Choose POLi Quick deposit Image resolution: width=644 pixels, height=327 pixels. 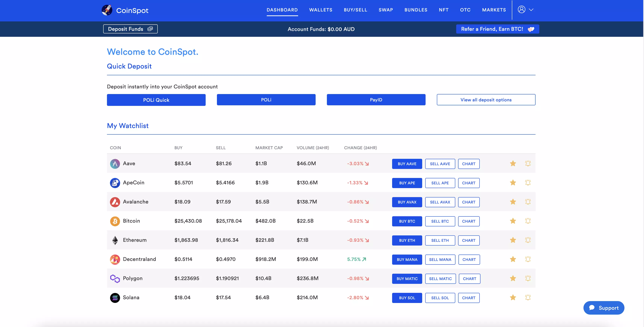pos(156,100)
